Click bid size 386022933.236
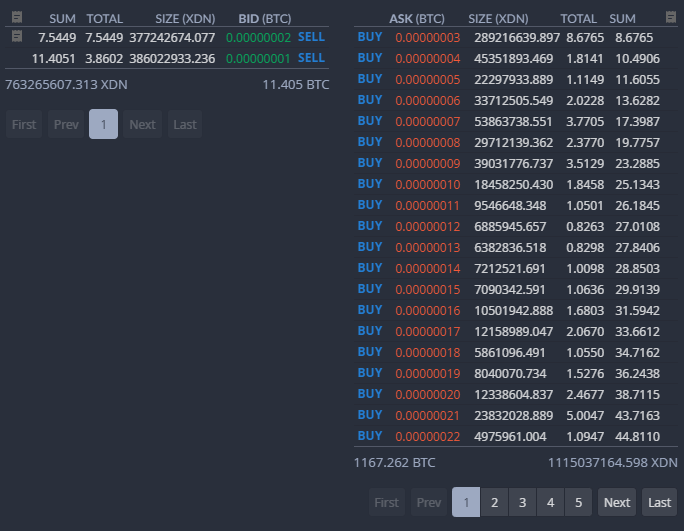The image size is (684, 531). [172, 58]
